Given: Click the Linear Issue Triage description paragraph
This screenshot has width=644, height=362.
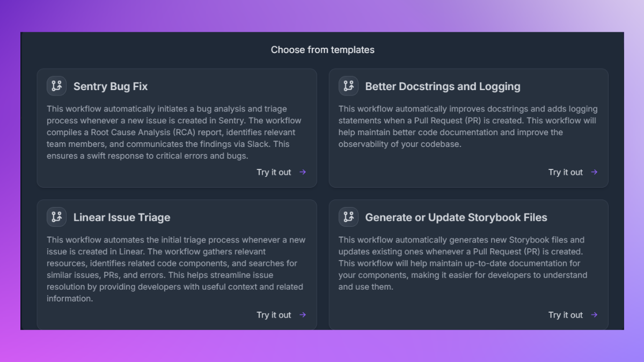Looking at the screenshot, I should tap(176, 269).
